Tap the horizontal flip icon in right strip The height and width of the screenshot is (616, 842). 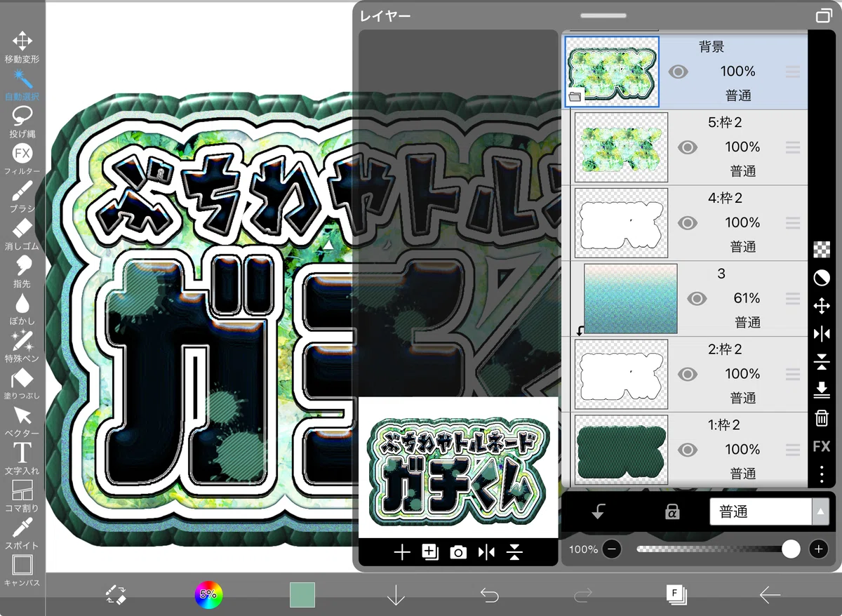pyautogui.click(x=822, y=334)
